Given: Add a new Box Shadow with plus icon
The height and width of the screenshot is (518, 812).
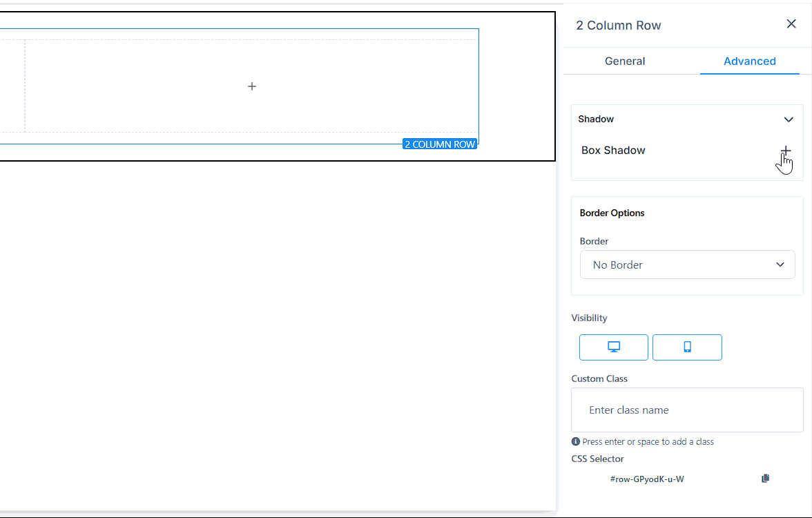Looking at the screenshot, I should click(786, 151).
